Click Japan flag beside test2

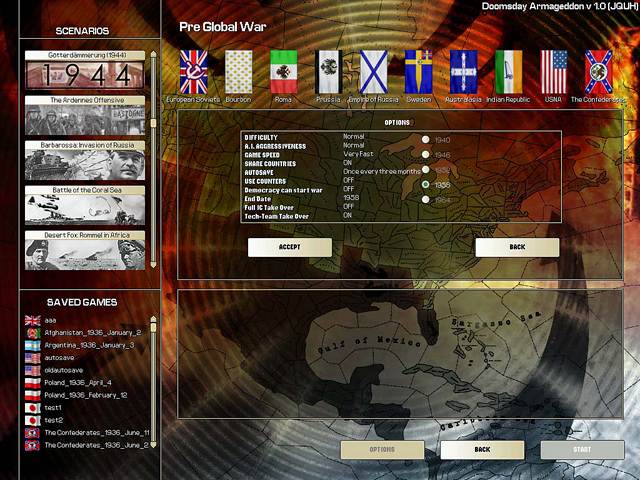33,420
